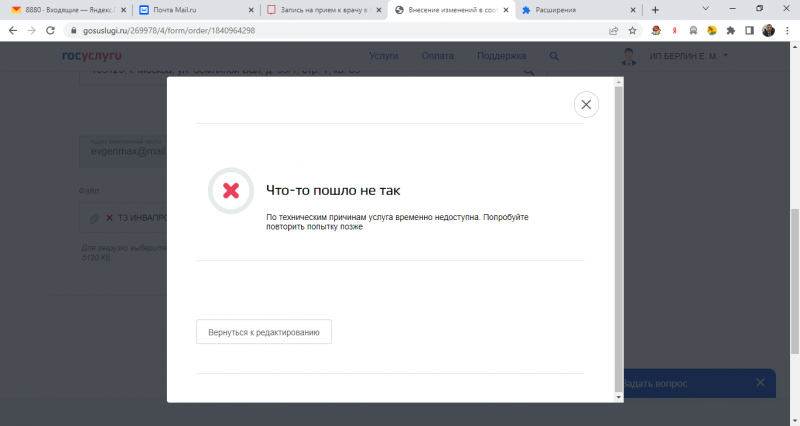Viewport: 800px width, 426px height.
Task: Share this page via the share icon
Action: coord(613,30)
